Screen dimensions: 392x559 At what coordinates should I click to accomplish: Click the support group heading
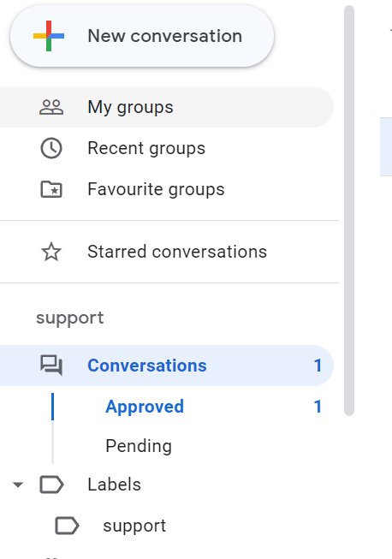click(x=70, y=318)
